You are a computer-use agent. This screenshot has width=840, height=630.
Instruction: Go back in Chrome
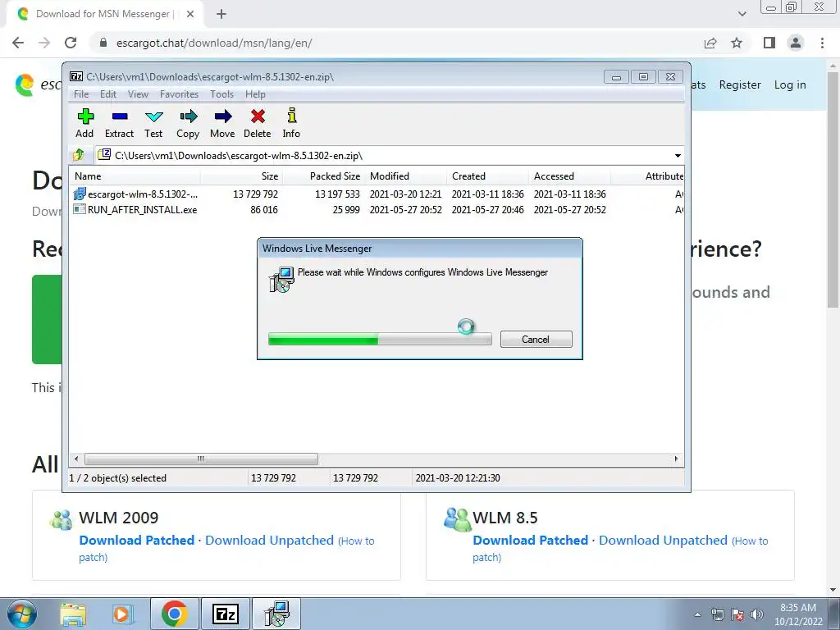18,43
